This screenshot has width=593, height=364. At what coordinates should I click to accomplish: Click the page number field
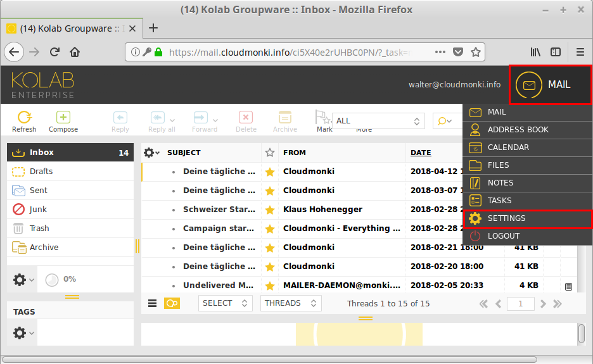pyautogui.click(x=521, y=304)
